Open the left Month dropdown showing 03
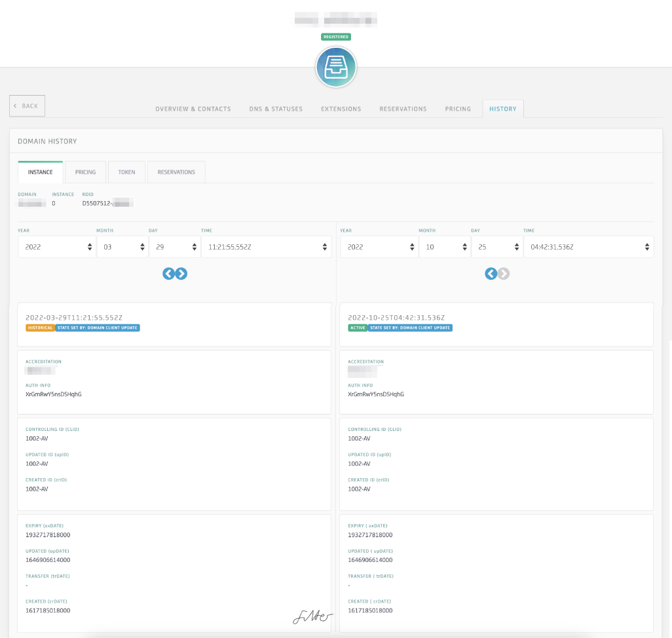672x638 pixels. (x=122, y=247)
